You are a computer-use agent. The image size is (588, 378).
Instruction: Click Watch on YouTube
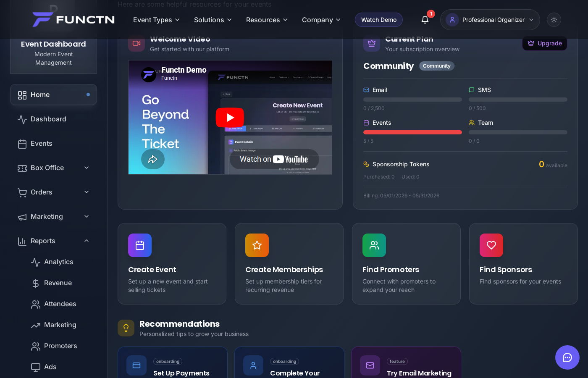pos(274,159)
